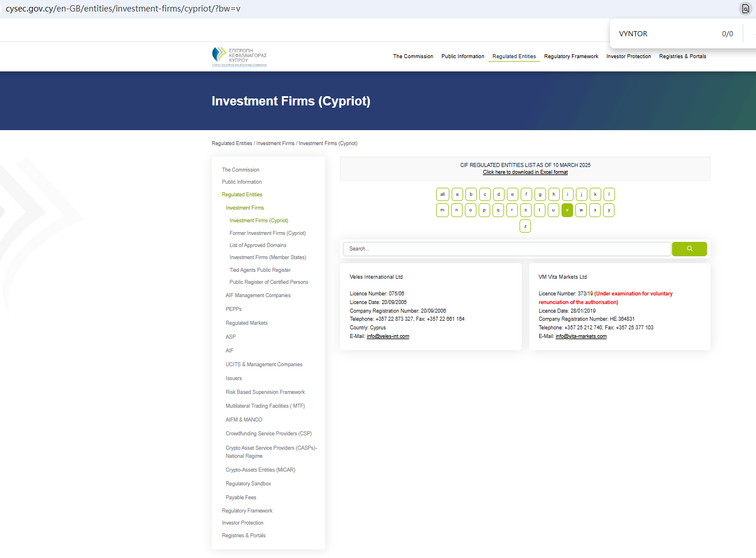Filter firms by letter 'm'
Screen dimensions: 756x558
(442, 210)
